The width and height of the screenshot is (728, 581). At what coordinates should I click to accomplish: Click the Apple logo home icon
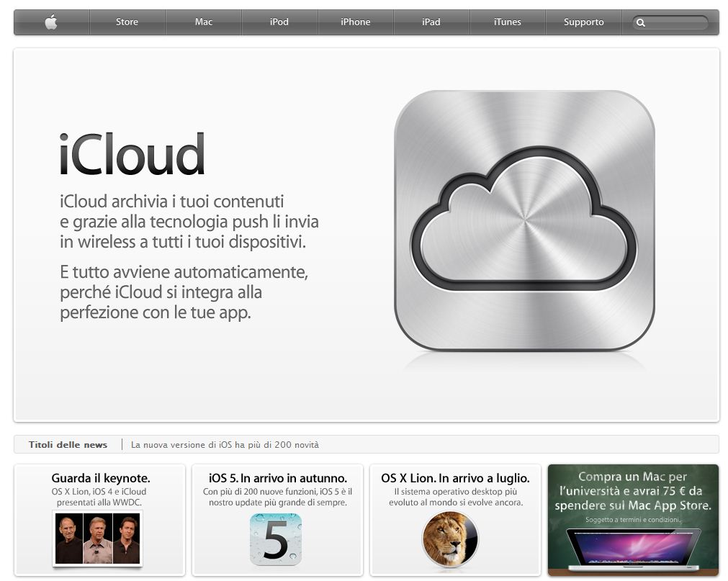tap(51, 22)
